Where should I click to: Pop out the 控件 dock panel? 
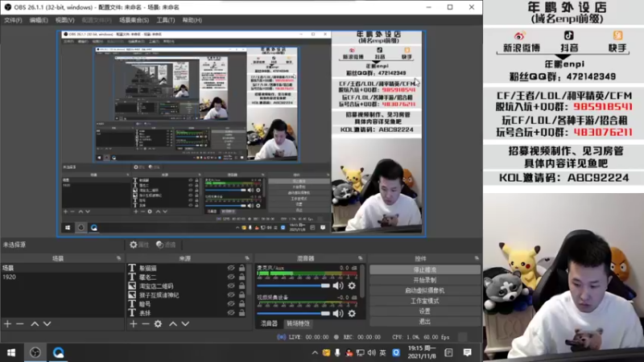click(477, 258)
